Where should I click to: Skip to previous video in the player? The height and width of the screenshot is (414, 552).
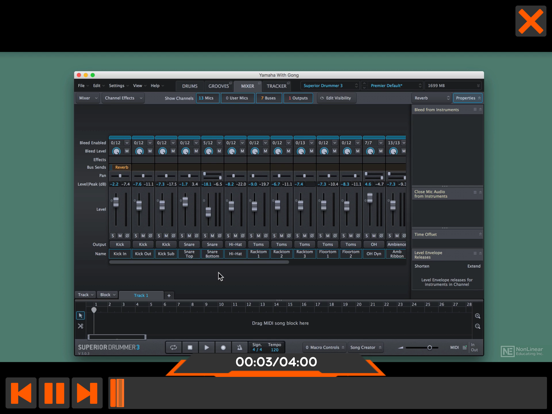pos(21,393)
